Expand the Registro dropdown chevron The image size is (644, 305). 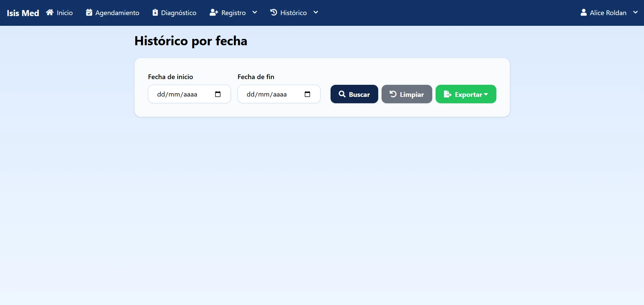tap(255, 12)
